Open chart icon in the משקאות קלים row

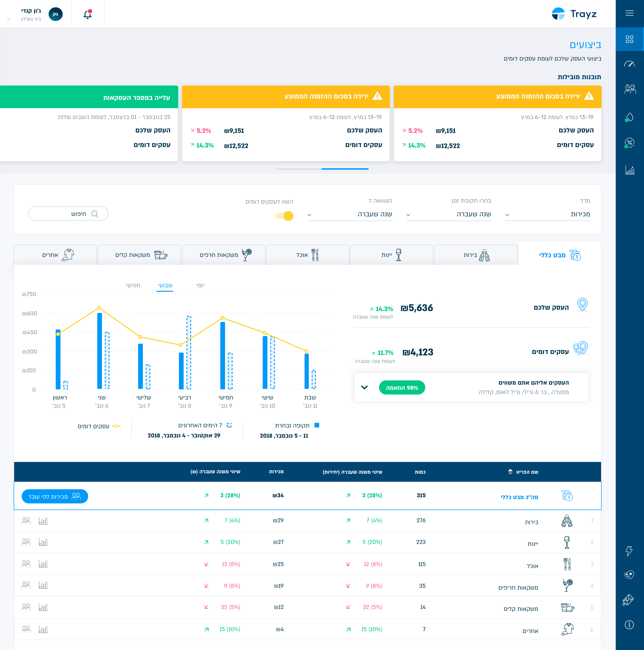[x=43, y=607]
